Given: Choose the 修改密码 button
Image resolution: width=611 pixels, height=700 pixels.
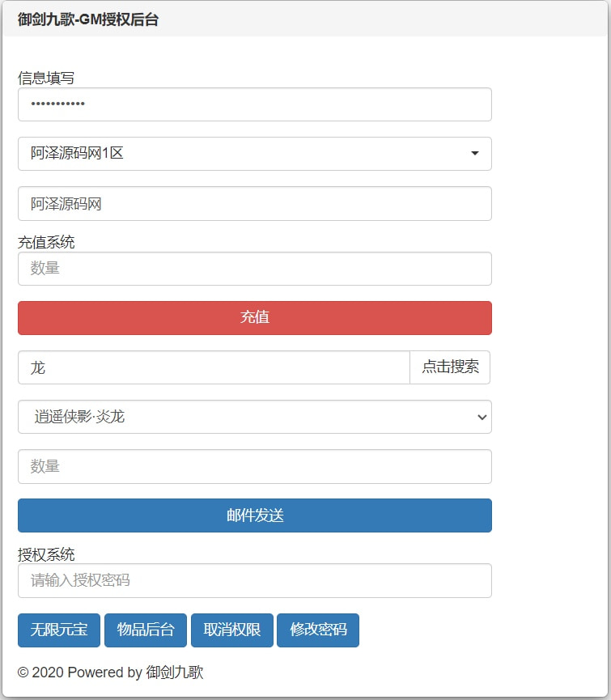Looking at the screenshot, I should click(318, 630).
